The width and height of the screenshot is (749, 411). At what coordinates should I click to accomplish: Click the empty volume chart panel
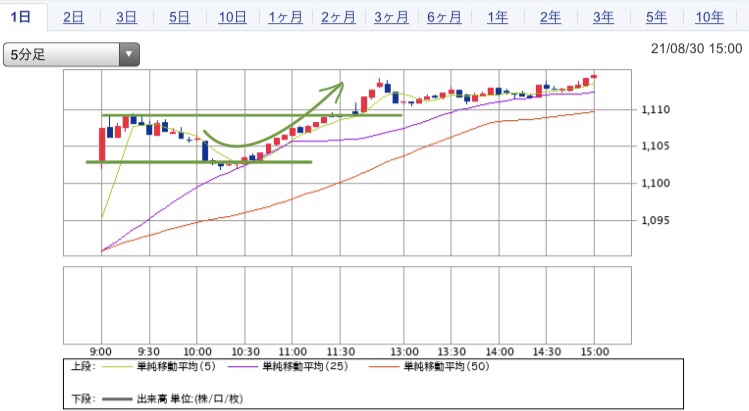tap(347, 305)
